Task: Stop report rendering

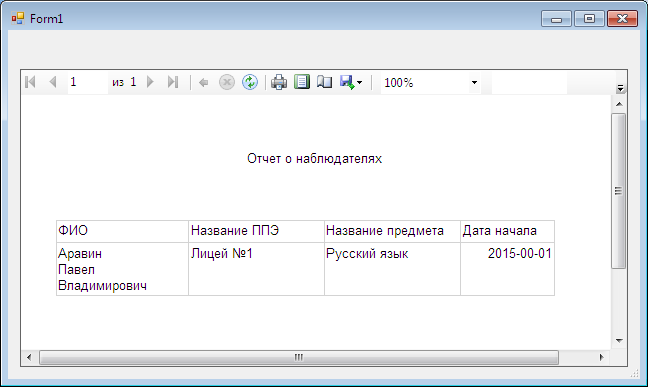Action: coord(226,82)
